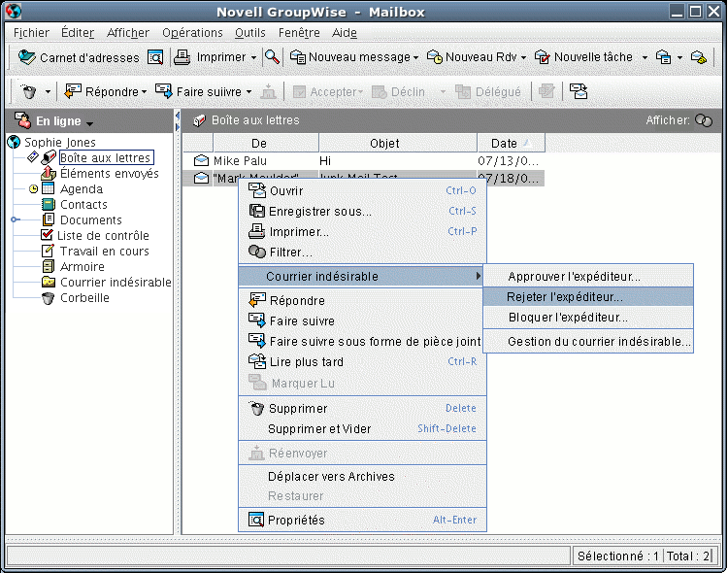Choose Bloquer l'expéditeur... in submenu
This screenshot has height=573, width=728.
588,317
